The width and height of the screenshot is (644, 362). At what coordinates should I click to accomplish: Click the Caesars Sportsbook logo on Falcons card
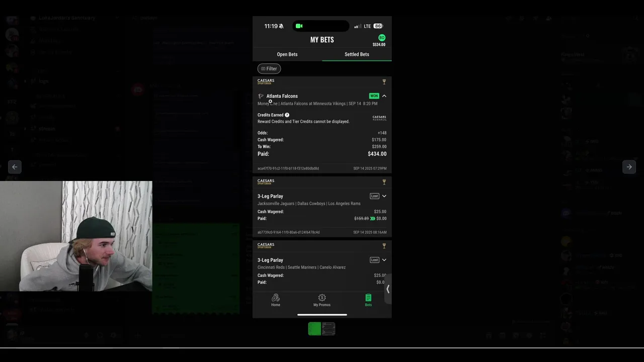(x=266, y=81)
